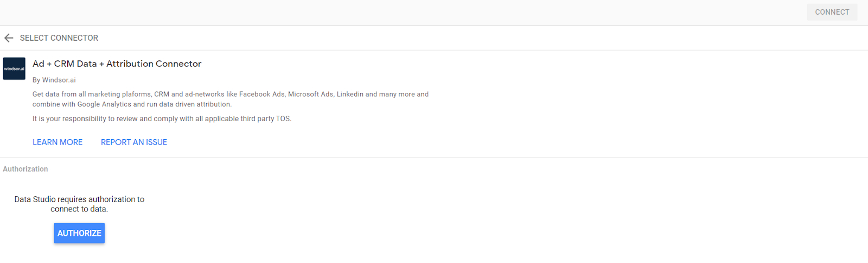This screenshot has height=263, width=868.
Task: Go back using the Select Connector arrow
Action: point(9,38)
